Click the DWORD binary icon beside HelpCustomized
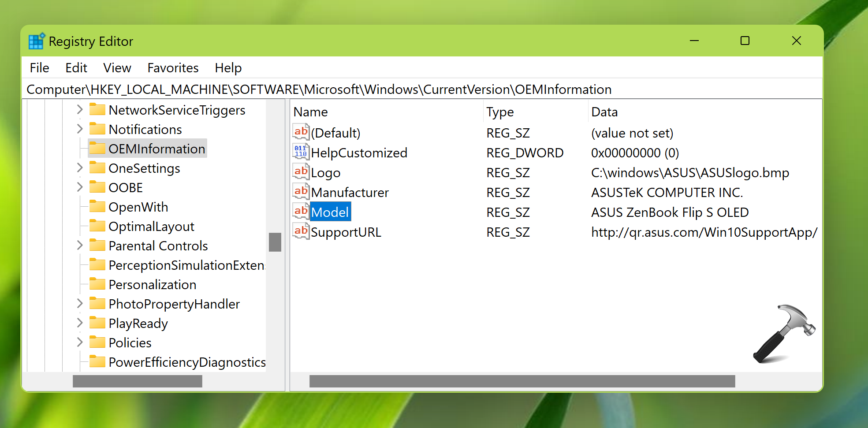The height and width of the screenshot is (428, 868). coord(301,152)
